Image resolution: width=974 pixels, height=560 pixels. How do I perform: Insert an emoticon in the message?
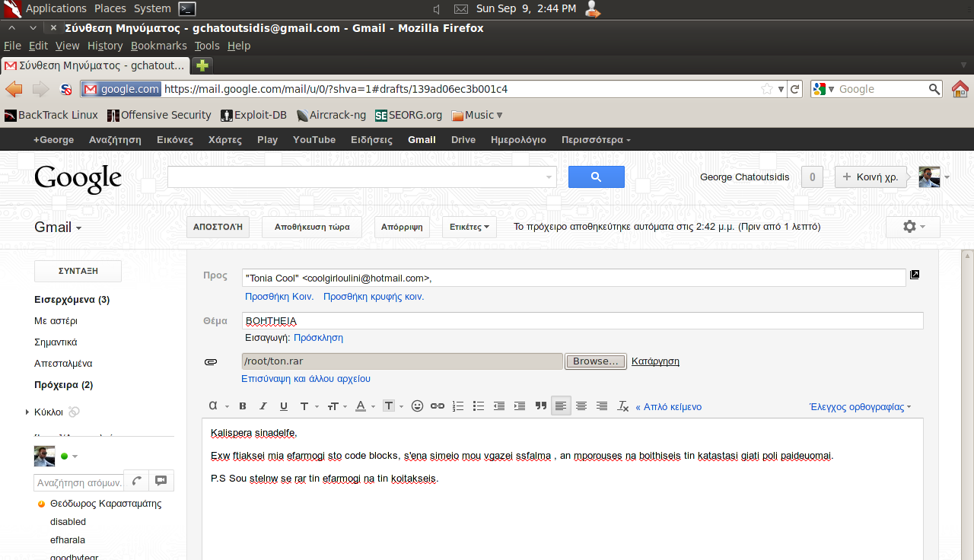(x=417, y=406)
